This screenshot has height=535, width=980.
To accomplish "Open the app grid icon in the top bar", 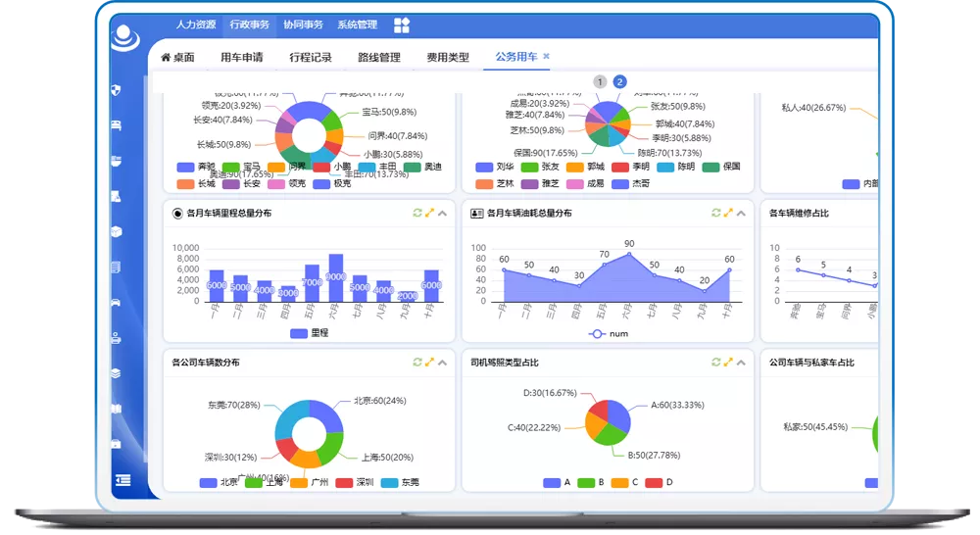I will (401, 25).
